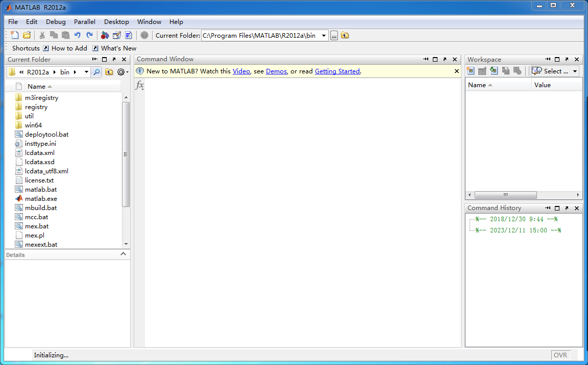This screenshot has width=588, height=365.
Task: Open the File menu
Action: coord(13,22)
